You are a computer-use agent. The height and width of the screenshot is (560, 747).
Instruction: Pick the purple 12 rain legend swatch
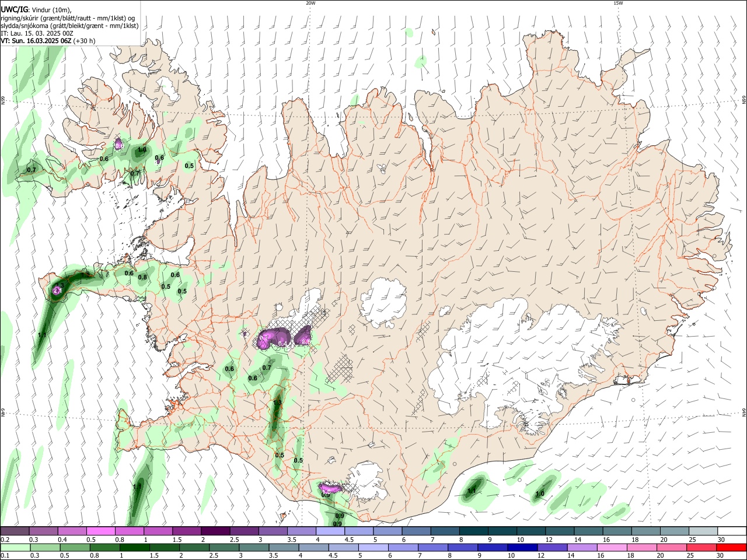pos(552,547)
